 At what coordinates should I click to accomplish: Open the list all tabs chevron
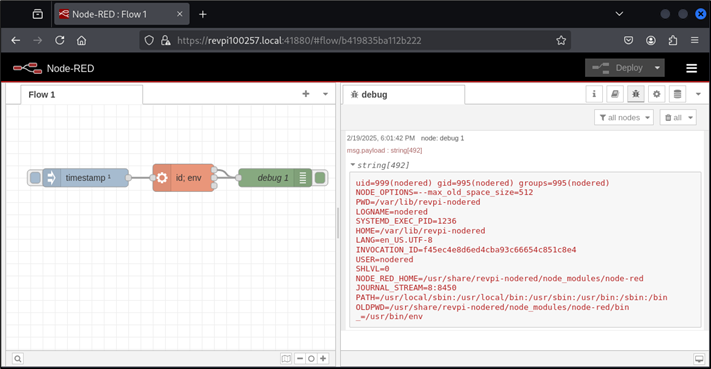pos(619,14)
